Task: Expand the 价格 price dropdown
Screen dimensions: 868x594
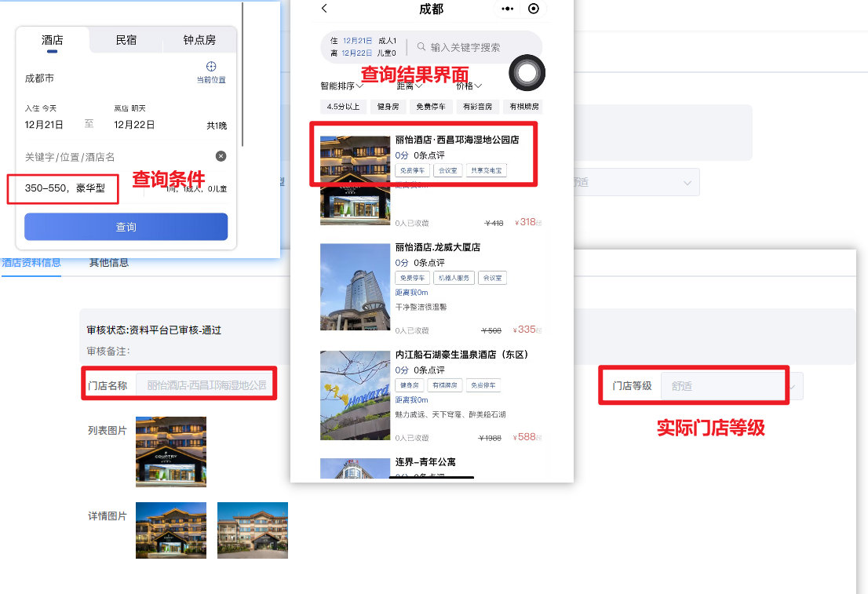Action: coord(469,86)
